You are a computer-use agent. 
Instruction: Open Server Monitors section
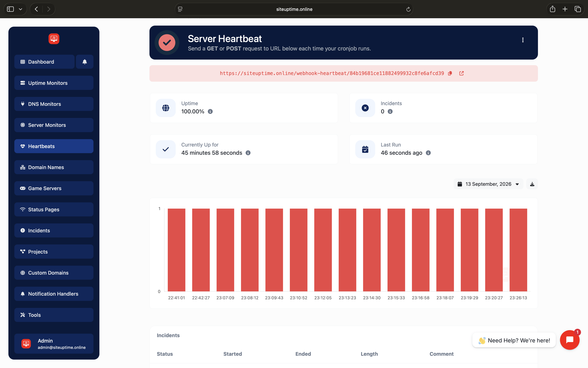[54, 125]
